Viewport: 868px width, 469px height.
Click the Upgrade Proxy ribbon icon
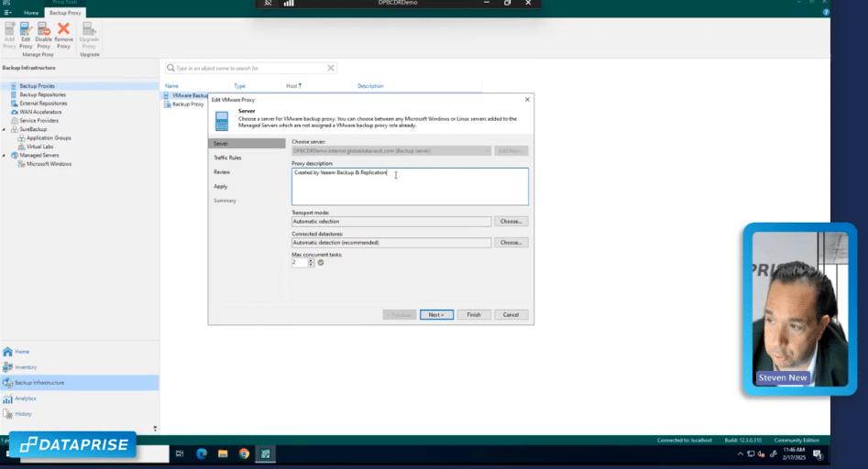pos(89,35)
